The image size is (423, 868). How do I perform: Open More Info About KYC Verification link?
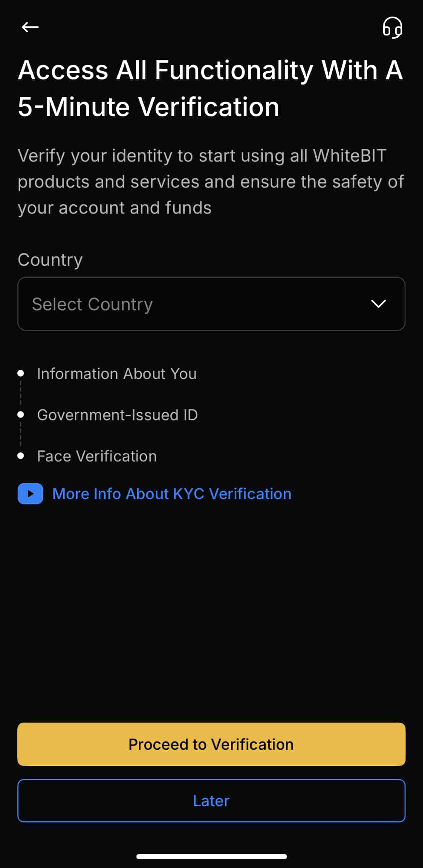coord(172,494)
